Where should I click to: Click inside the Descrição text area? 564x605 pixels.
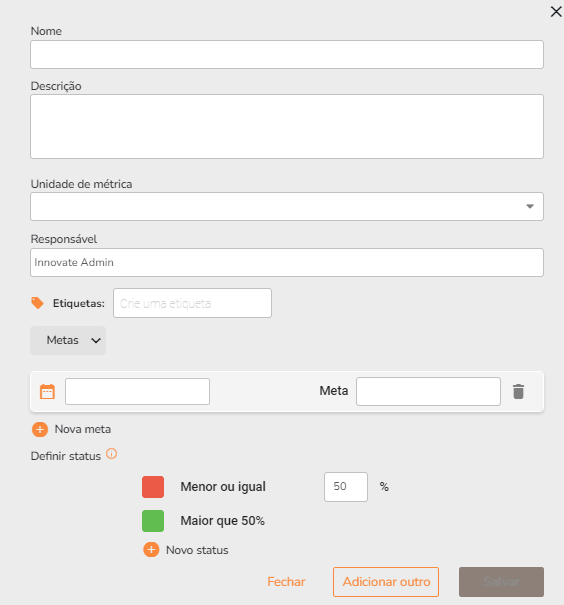click(287, 127)
